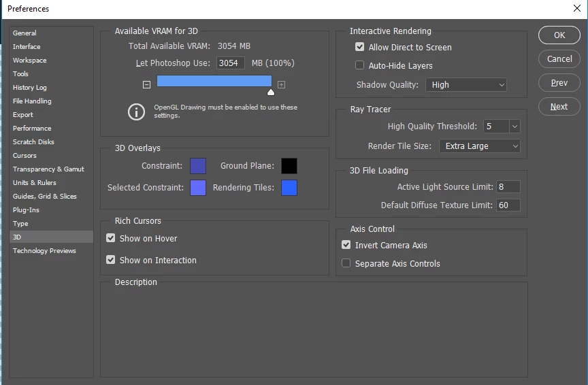Click the Cancel button

click(559, 59)
